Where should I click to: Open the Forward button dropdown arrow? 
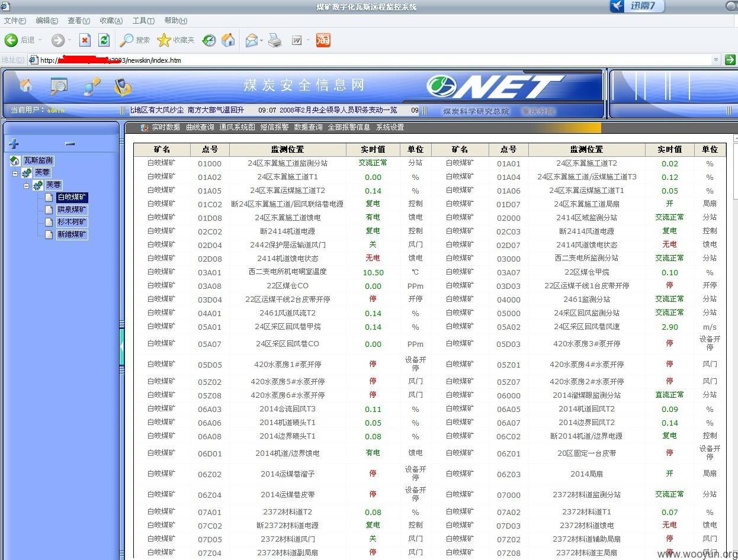(x=69, y=40)
